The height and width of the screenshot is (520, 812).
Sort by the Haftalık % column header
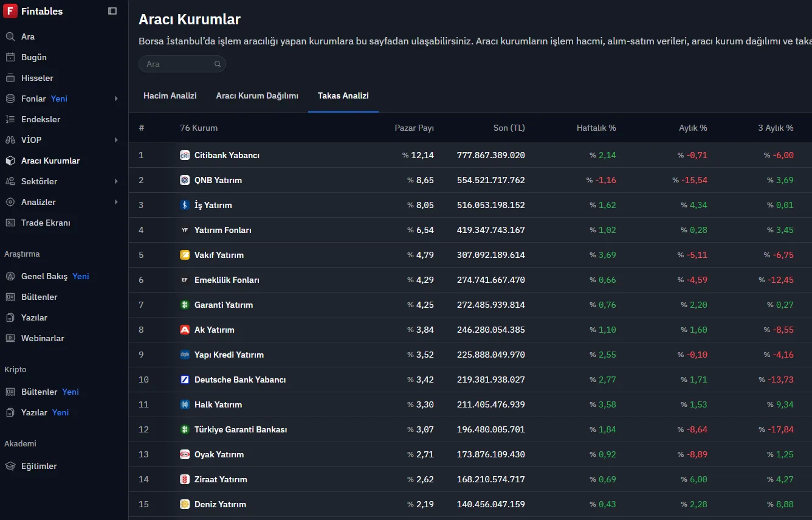(596, 128)
